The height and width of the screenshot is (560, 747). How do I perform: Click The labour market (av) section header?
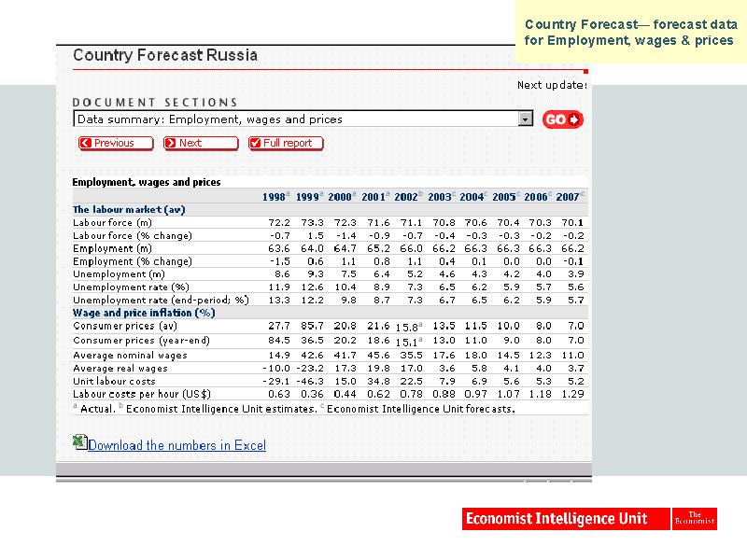click(x=129, y=209)
